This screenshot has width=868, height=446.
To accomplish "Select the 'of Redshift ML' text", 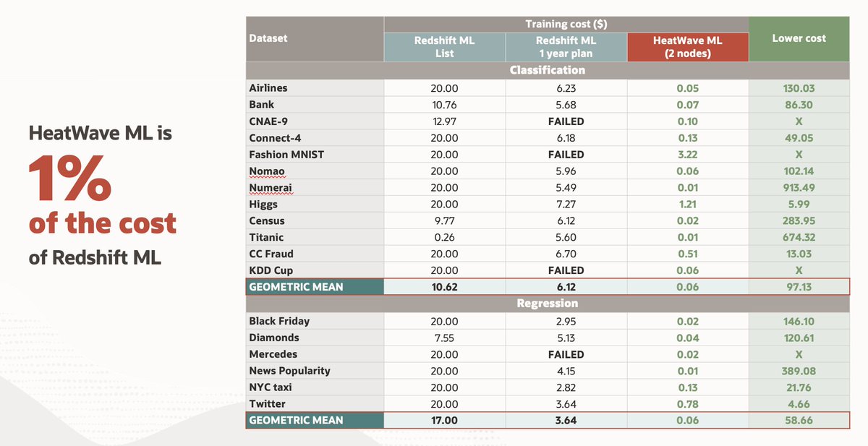I will (x=95, y=257).
